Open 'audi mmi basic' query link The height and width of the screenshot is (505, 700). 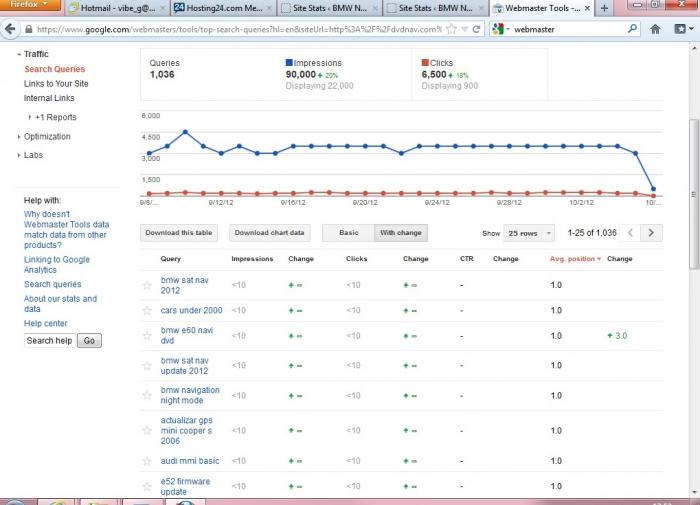point(190,461)
